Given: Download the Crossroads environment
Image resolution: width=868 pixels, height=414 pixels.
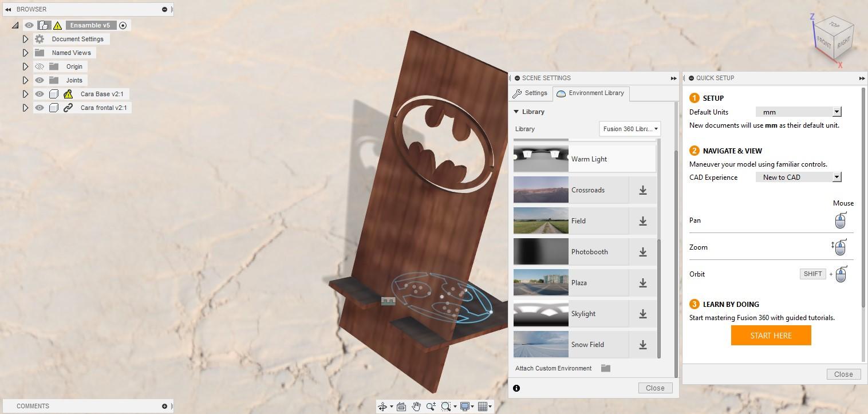Looking at the screenshot, I should coord(643,190).
